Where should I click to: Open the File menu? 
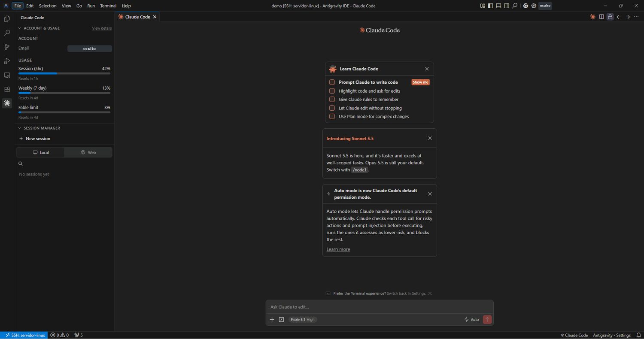click(18, 6)
